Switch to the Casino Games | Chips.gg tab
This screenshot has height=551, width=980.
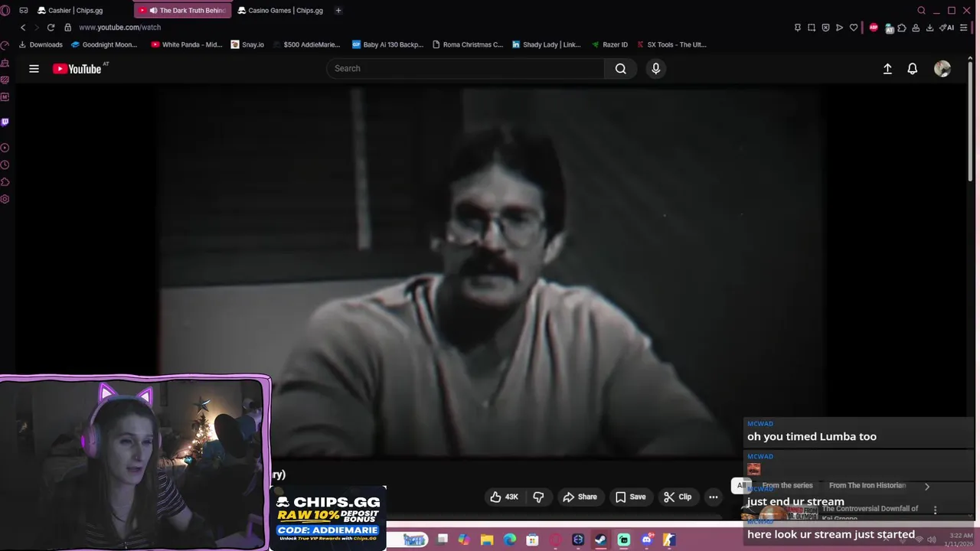279,11
